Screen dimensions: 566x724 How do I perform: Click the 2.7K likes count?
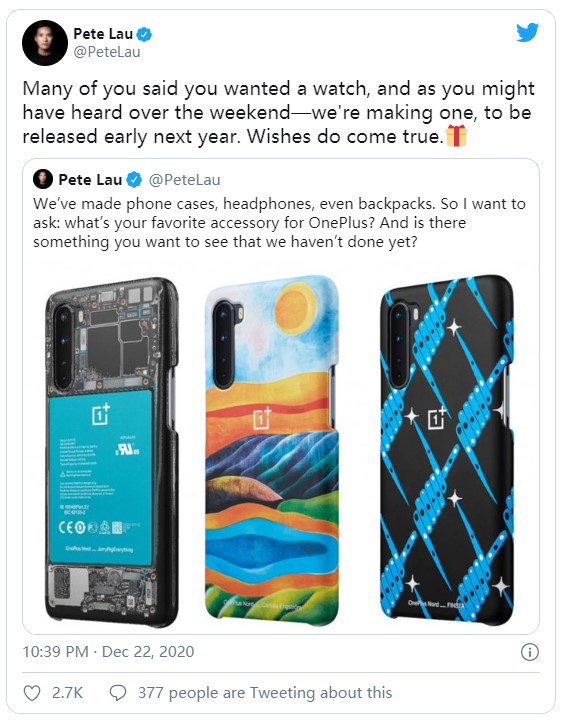[x=67, y=693]
